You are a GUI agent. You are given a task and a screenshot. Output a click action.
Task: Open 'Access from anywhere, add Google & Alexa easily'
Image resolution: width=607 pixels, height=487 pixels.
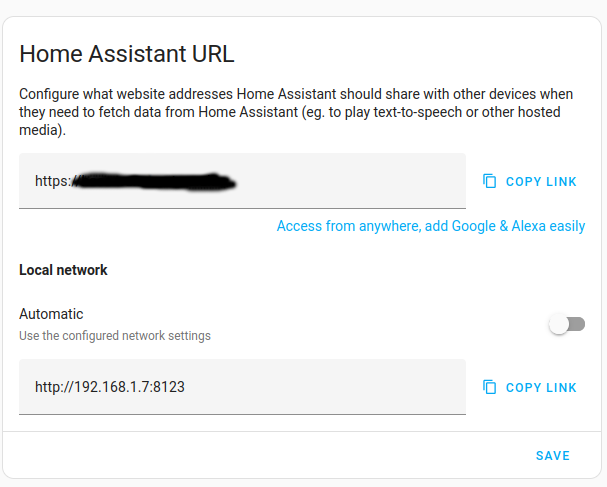point(431,226)
